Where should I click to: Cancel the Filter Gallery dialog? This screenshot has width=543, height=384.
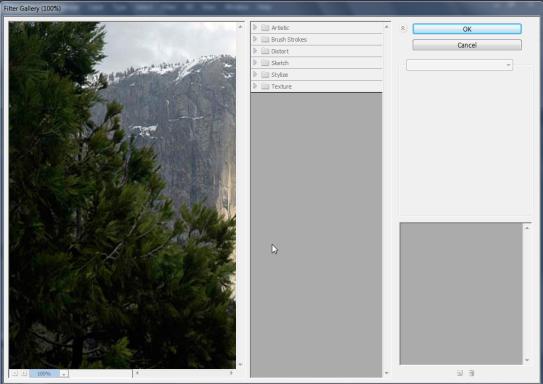pos(467,45)
